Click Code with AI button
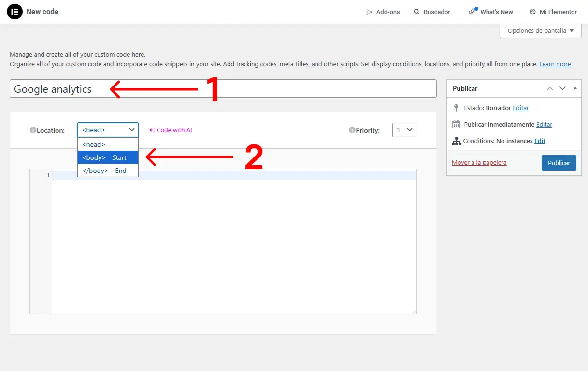 coord(171,130)
